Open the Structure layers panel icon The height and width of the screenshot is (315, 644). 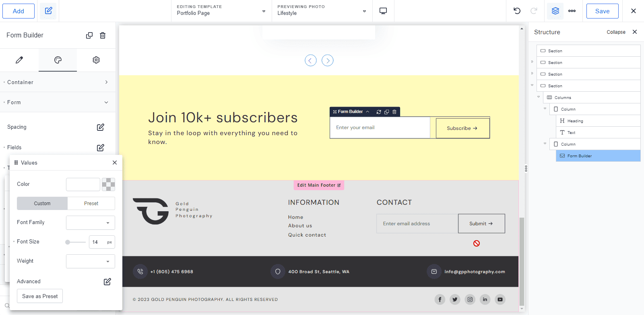point(555,11)
